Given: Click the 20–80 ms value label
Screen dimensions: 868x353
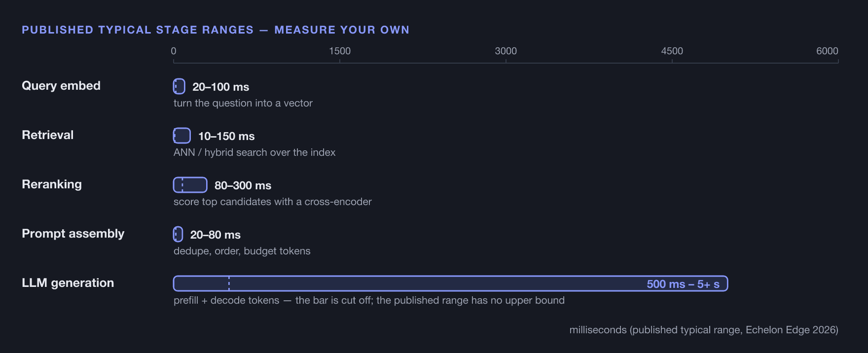Looking at the screenshot, I should click(x=215, y=235).
